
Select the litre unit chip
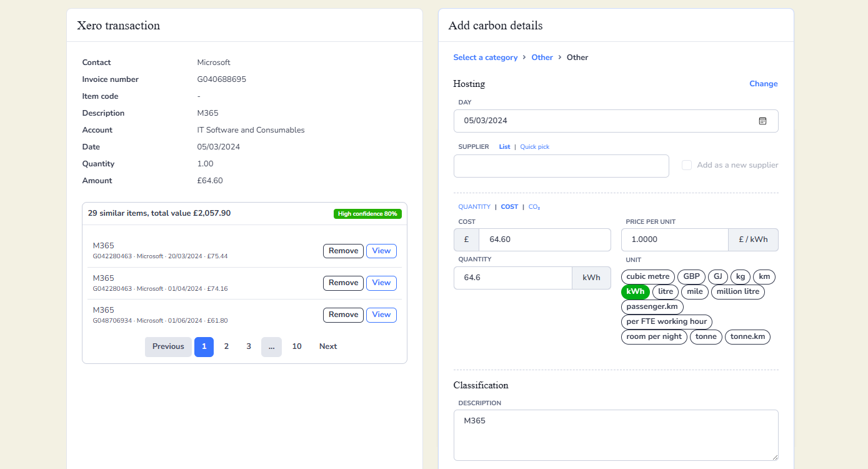(666, 292)
